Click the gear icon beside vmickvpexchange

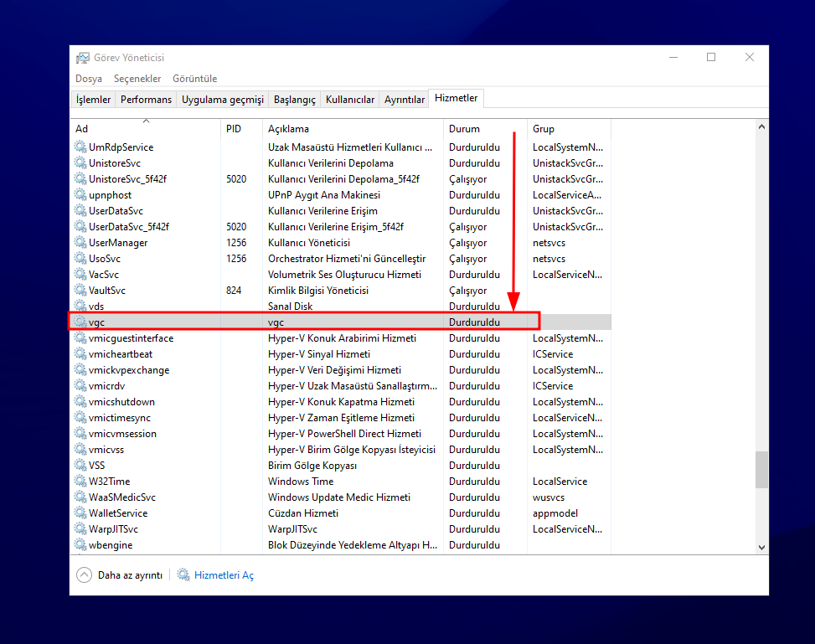[x=80, y=369]
